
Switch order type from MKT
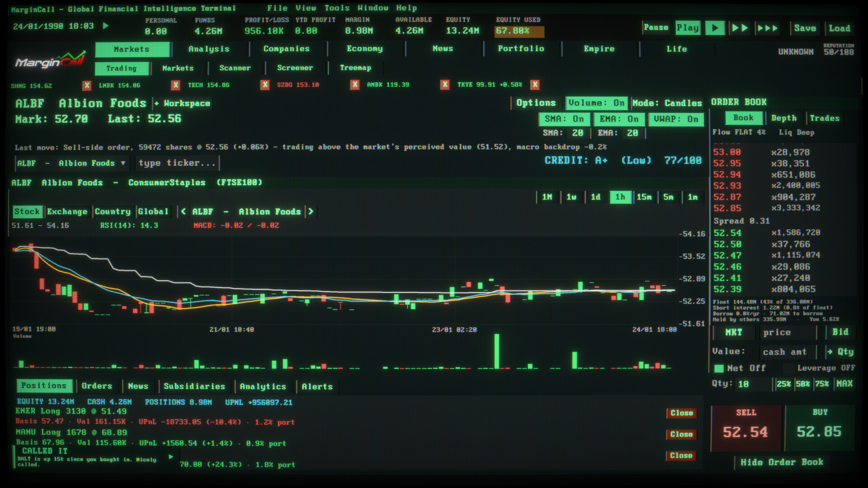pyautogui.click(x=734, y=333)
